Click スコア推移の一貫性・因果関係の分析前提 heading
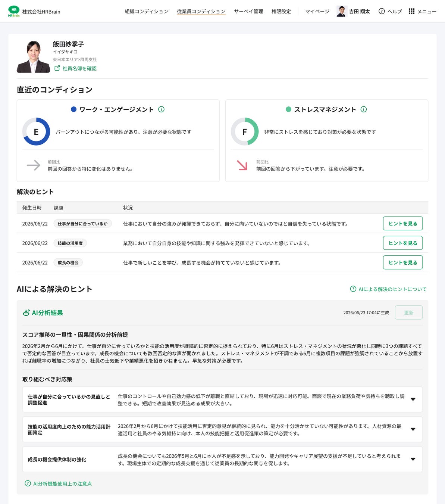The width and height of the screenshot is (445, 504). coord(75,335)
